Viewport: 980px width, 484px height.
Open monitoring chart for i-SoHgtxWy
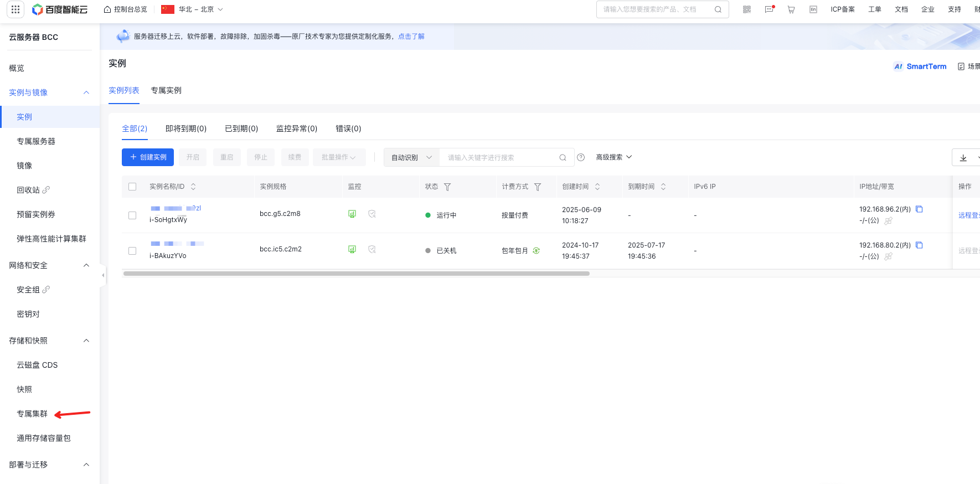[352, 214]
